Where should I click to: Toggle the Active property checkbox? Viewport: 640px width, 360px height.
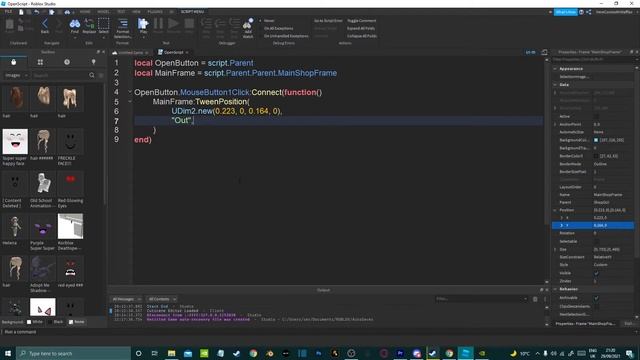[x=596, y=116]
